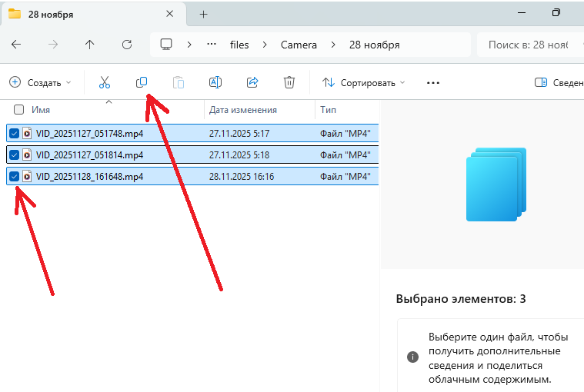Click the 28 ноября breadcrumb

[x=374, y=45]
